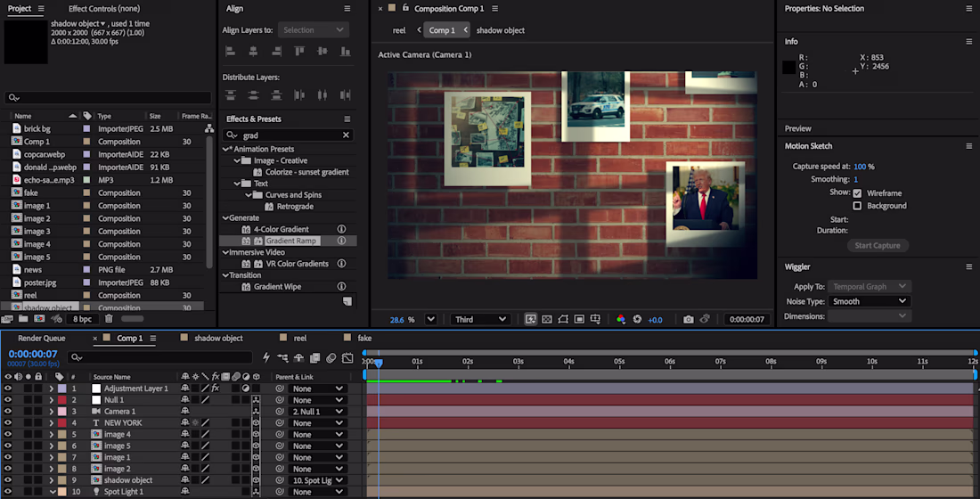
Task: Switch to the reel timeline tab
Action: coord(300,339)
